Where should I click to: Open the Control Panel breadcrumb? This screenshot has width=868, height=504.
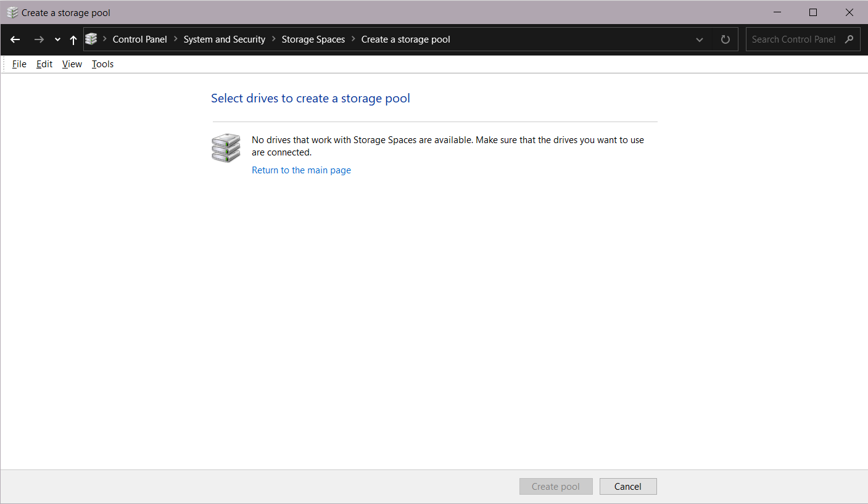tap(140, 39)
